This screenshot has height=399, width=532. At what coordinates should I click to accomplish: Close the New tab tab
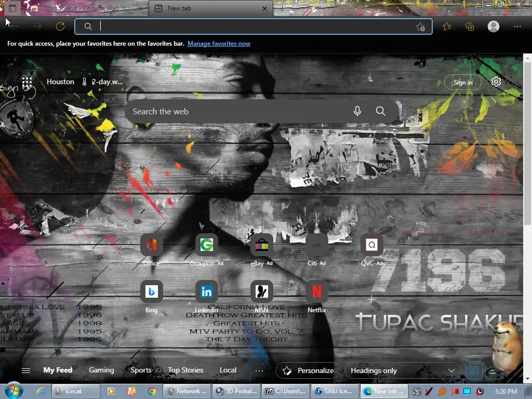coord(264,8)
